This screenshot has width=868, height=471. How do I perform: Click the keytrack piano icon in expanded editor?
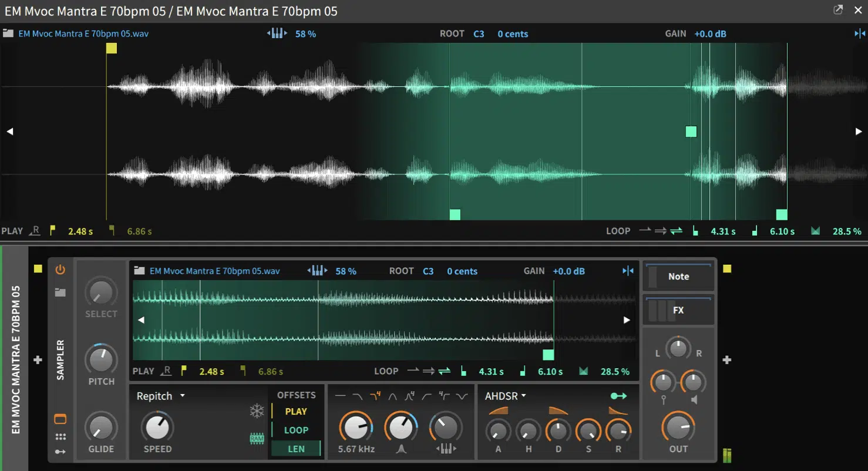click(x=277, y=33)
